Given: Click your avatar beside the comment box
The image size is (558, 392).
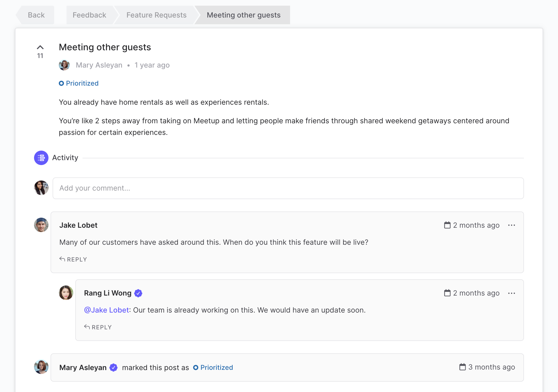Looking at the screenshot, I should (x=41, y=188).
